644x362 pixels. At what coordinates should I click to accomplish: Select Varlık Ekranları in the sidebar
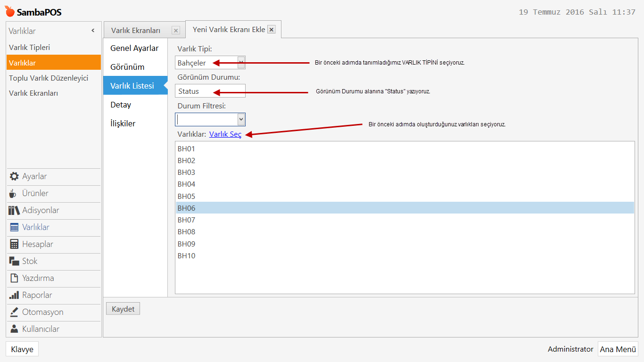click(54, 93)
